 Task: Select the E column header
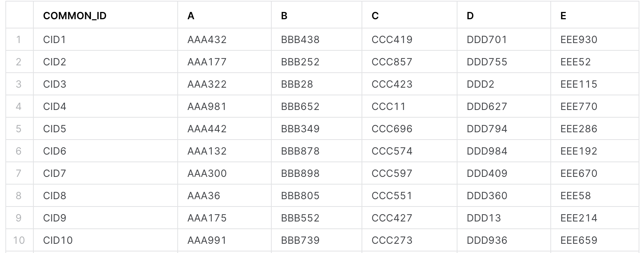pos(563,16)
